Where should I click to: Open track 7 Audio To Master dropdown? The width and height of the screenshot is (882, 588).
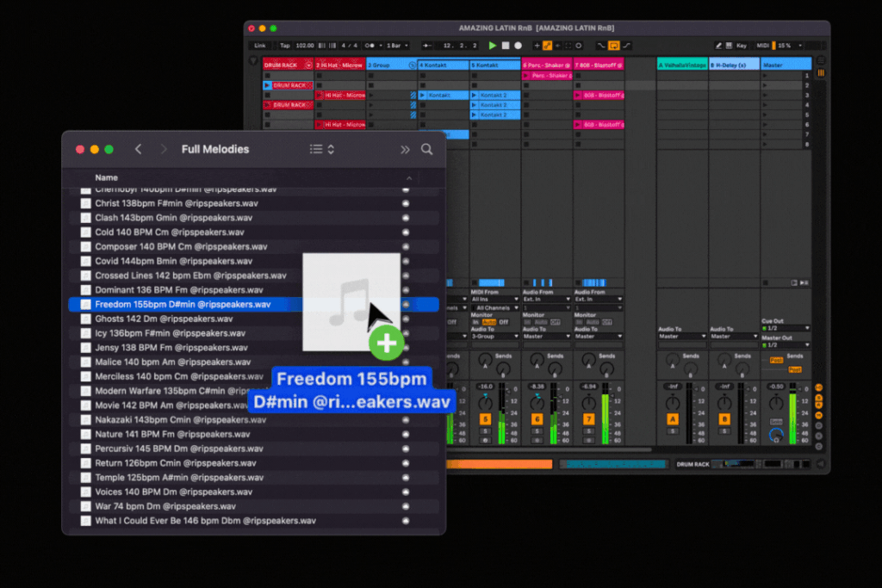598,336
